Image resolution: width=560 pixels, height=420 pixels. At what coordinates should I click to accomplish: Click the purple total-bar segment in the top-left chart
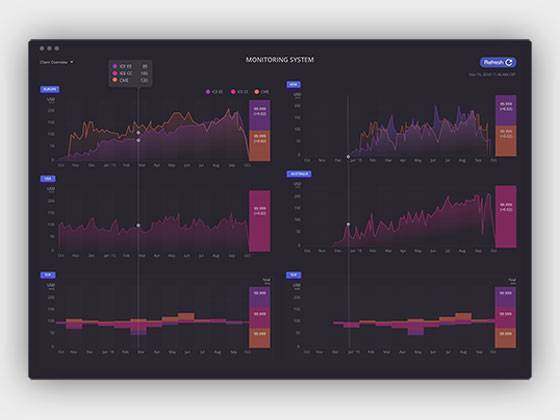260,115
